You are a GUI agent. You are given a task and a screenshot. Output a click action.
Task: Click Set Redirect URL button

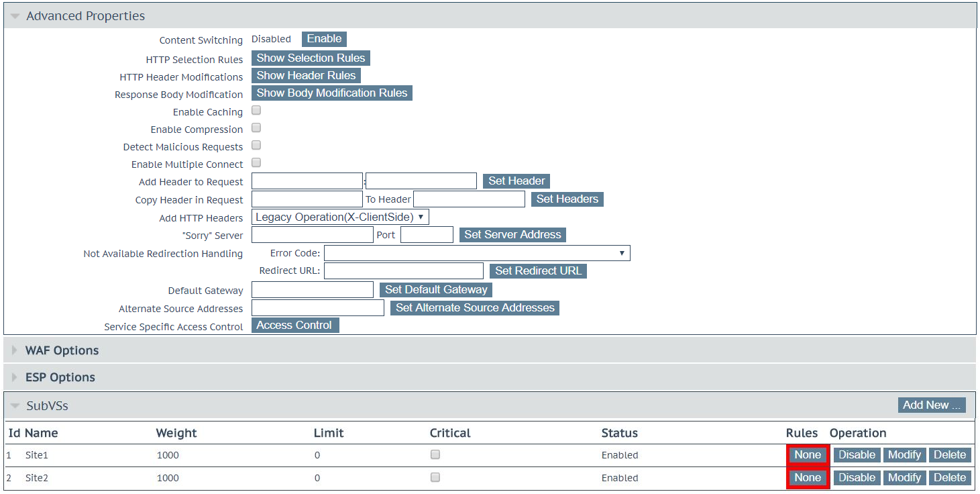tap(538, 270)
